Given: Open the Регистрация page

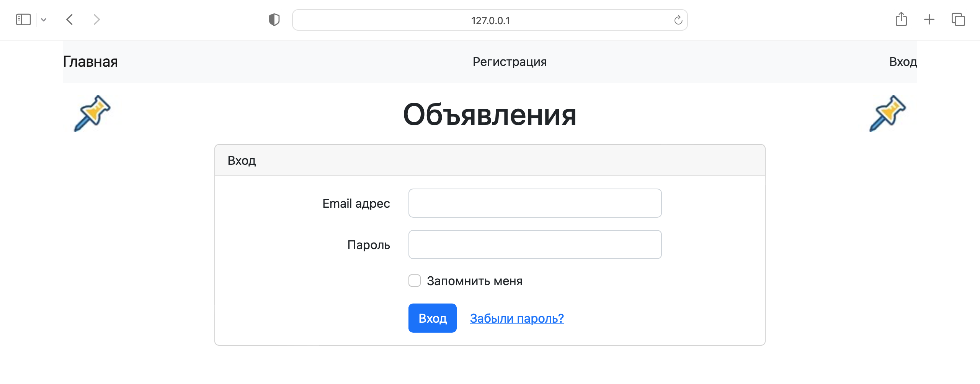Looking at the screenshot, I should [510, 62].
